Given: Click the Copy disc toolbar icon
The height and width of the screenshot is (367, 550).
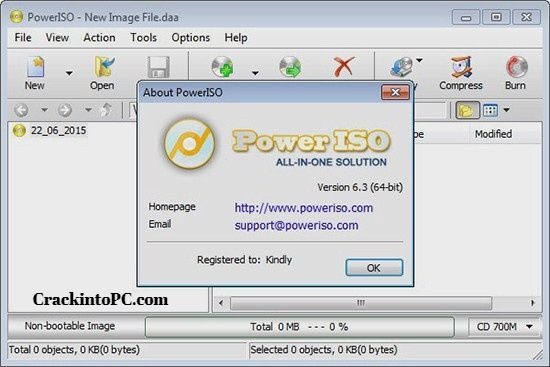Looking at the screenshot, I should (402, 67).
